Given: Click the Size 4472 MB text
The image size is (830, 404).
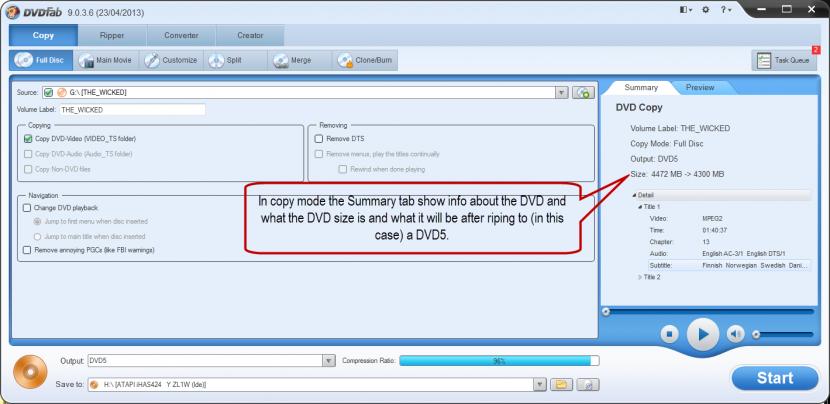Looking at the screenshot, I should [x=677, y=174].
